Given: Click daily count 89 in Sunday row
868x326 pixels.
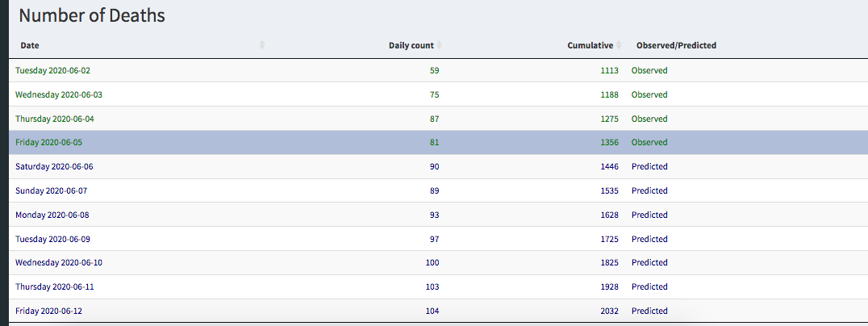Looking at the screenshot, I should 434,190.
